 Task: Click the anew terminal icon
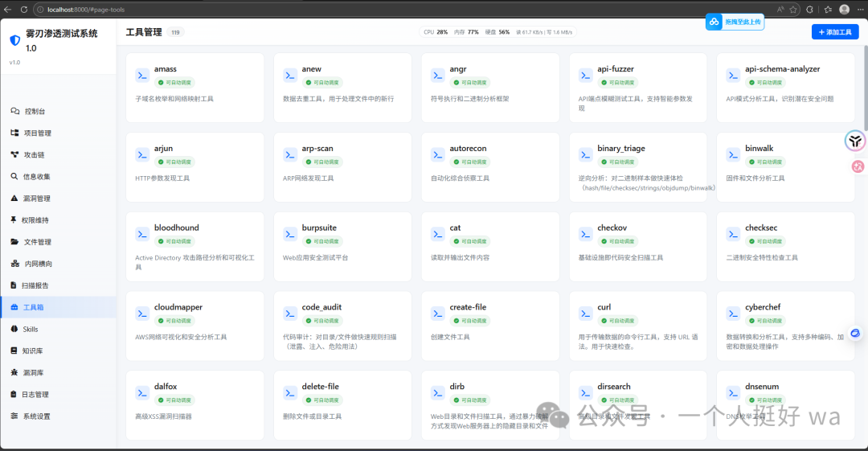pyautogui.click(x=290, y=76)
